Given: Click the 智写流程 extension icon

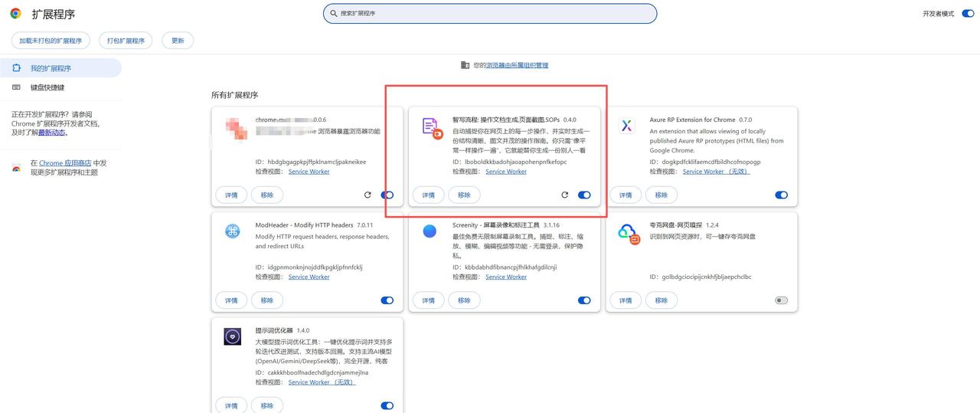Looking at the screenshot, I should pyautogui.click(x=433, y=128).
